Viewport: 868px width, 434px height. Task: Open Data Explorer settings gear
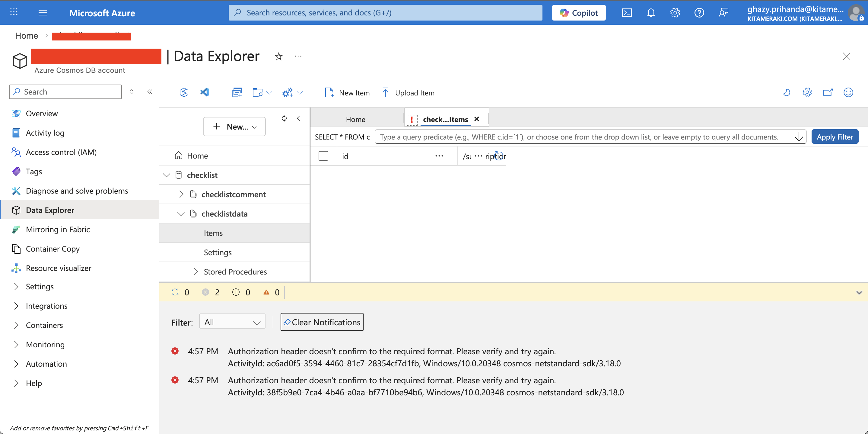pyautogui.click(x=807, y=92)
